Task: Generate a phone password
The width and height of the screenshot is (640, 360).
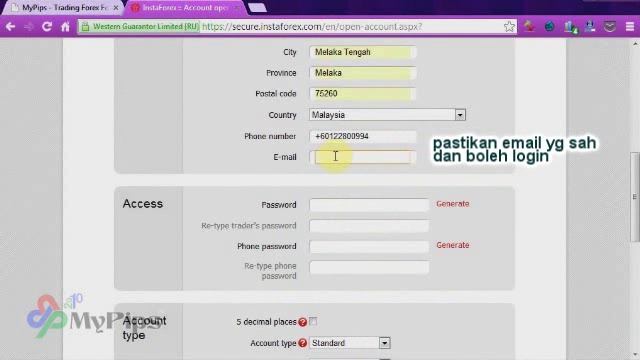Action: click(453, 245)
